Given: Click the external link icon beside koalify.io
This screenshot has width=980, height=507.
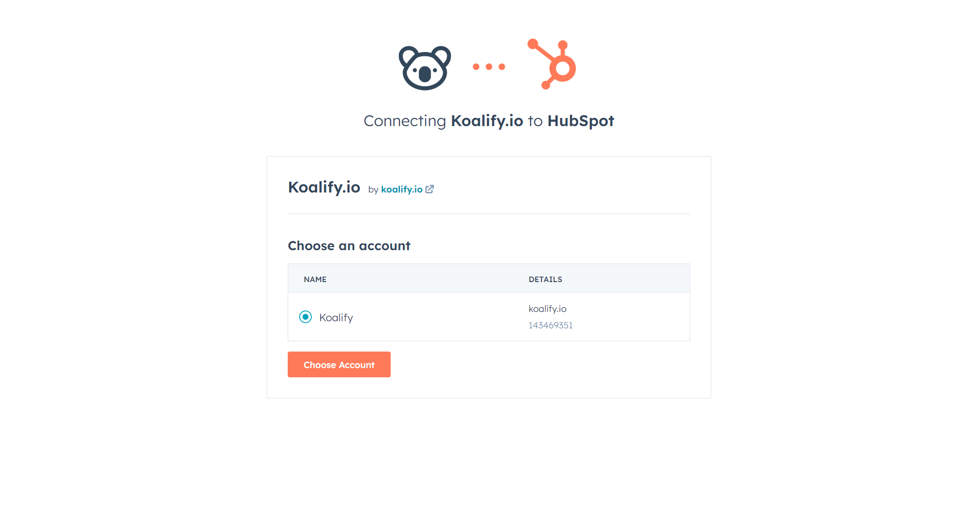Looking at the screenshot, I should click(x=429, y=189).
